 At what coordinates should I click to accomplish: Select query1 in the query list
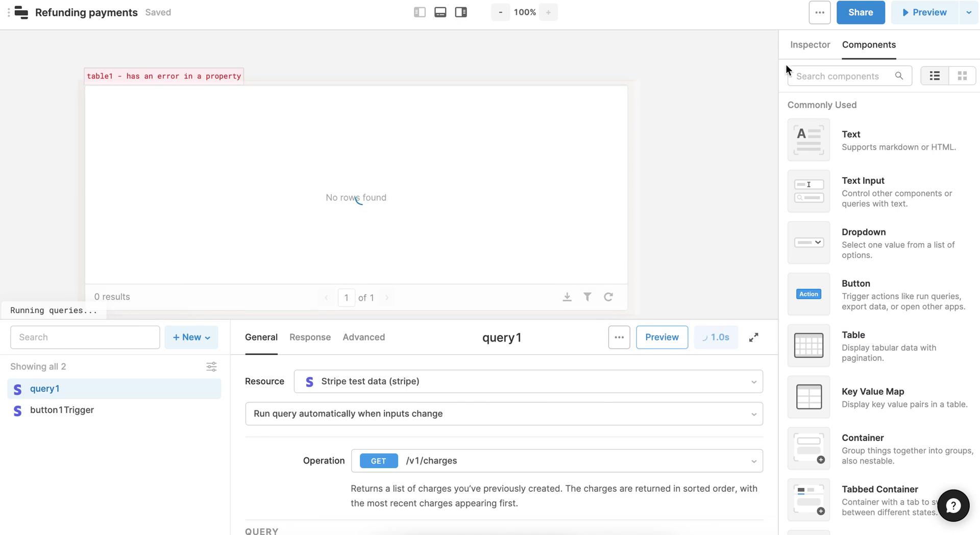[x=114, y=389]
